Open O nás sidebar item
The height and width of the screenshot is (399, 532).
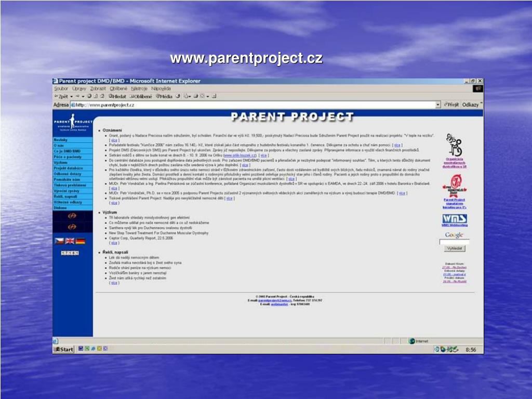click(73, 145)
